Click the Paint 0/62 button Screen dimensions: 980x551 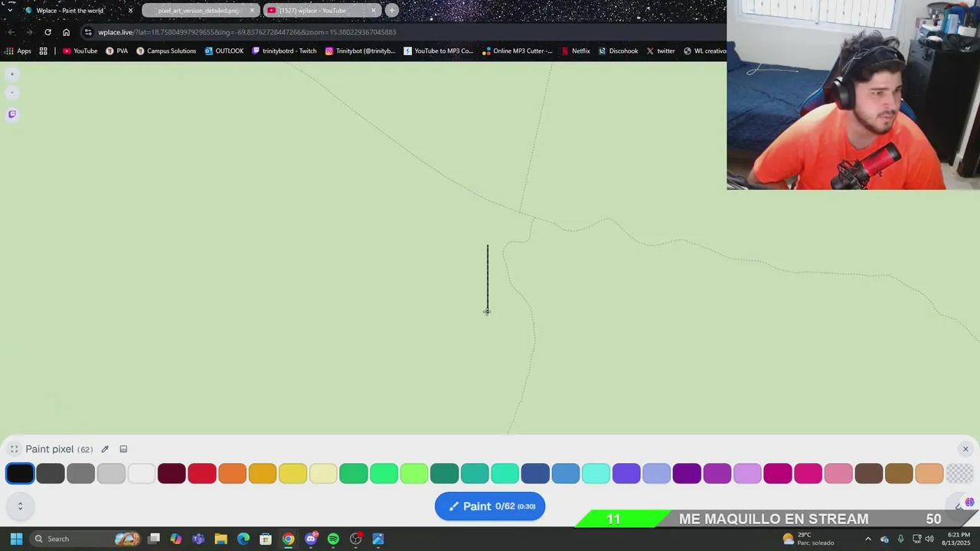coord(490,506)
